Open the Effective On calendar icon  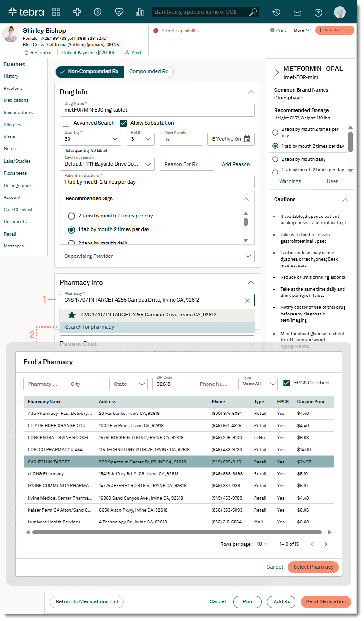point(247,139)
